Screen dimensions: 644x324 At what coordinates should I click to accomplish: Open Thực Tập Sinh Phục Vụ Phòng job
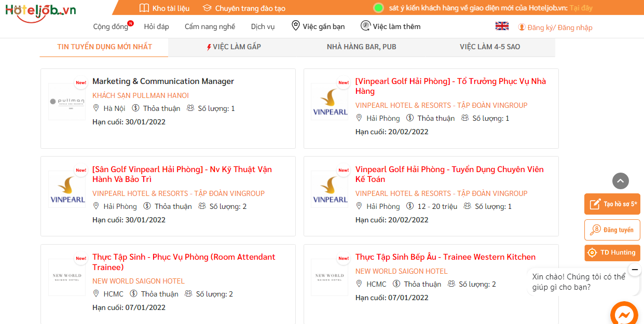184,262
